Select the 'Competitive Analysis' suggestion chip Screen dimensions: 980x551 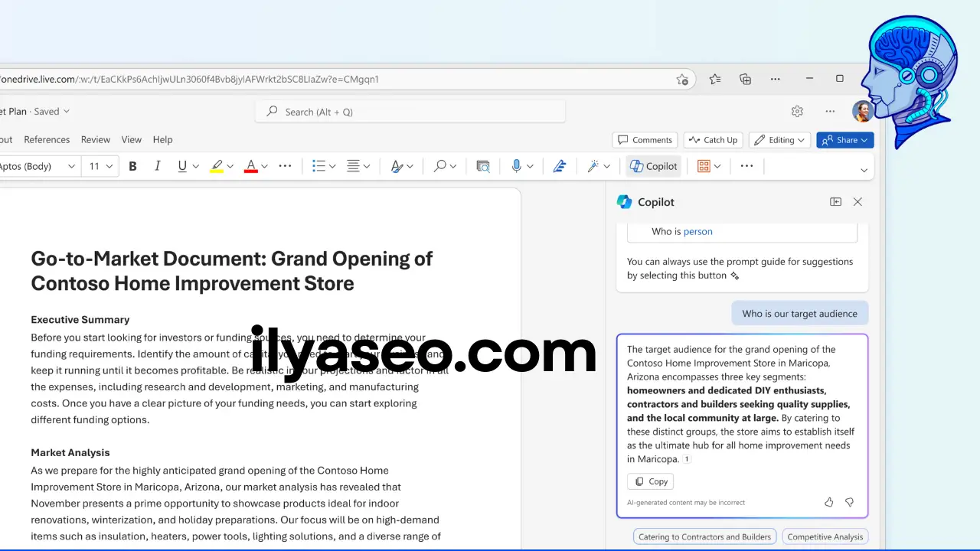pos(825,536)
